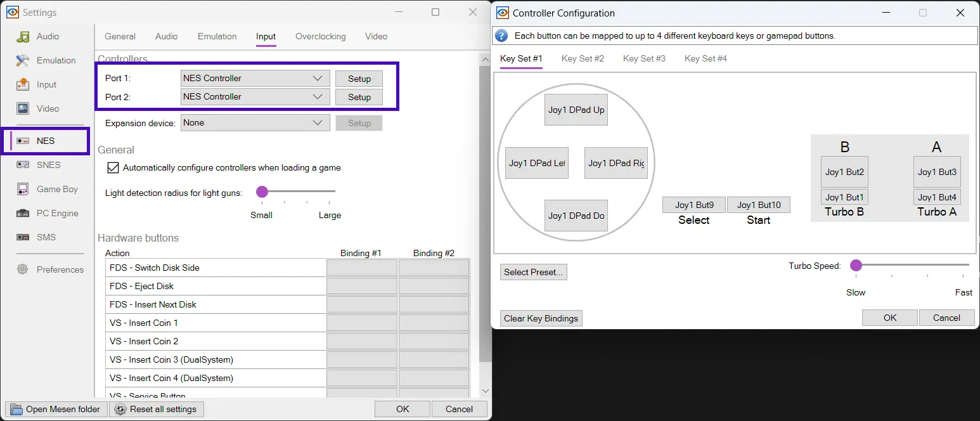The image size is (980, 421).
Task: Click Reset all settings button
Action: (x=157, y=409)
